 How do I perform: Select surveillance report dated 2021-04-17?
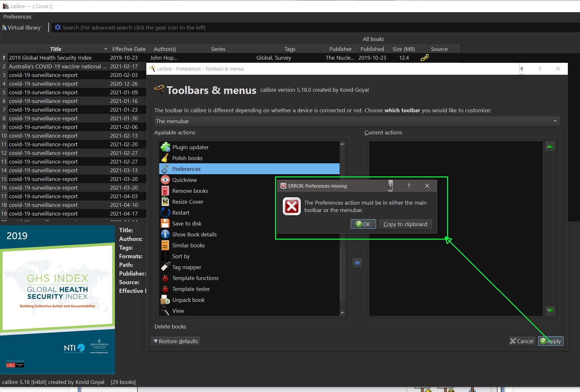[x=73, y=214]
